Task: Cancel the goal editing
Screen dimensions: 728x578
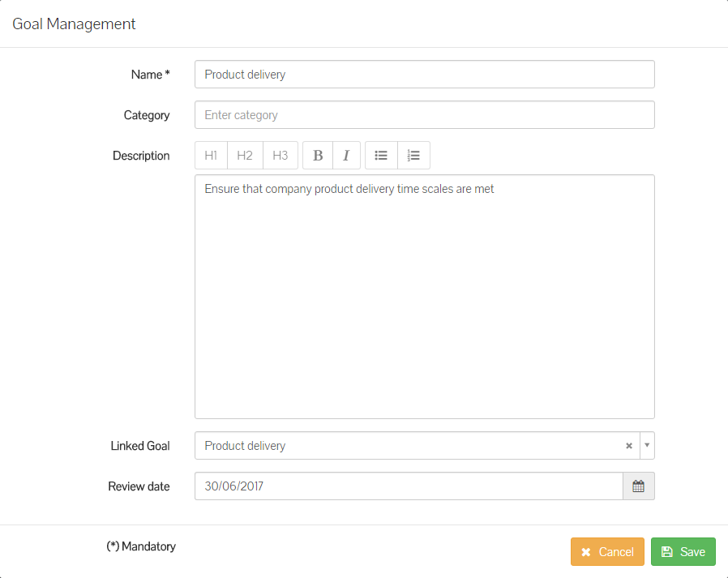Action: (607, 552)
